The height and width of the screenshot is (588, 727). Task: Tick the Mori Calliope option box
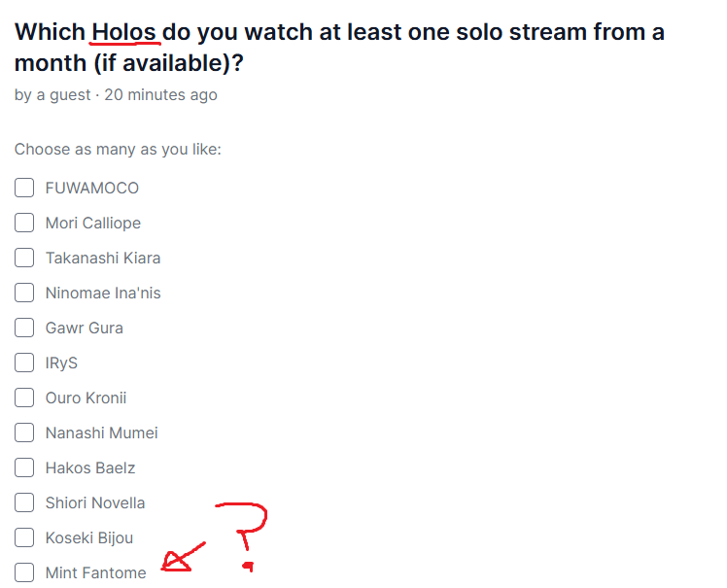click(24, 223)
